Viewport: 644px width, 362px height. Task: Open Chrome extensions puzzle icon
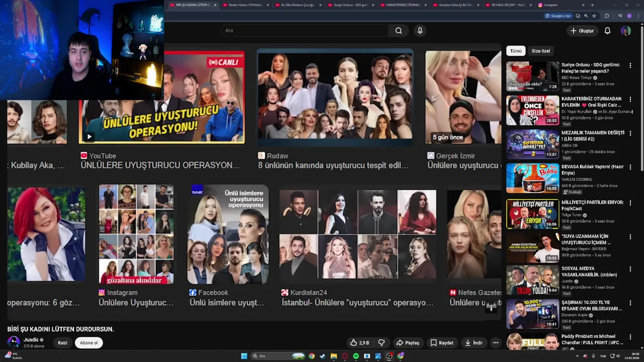[607, 16]
